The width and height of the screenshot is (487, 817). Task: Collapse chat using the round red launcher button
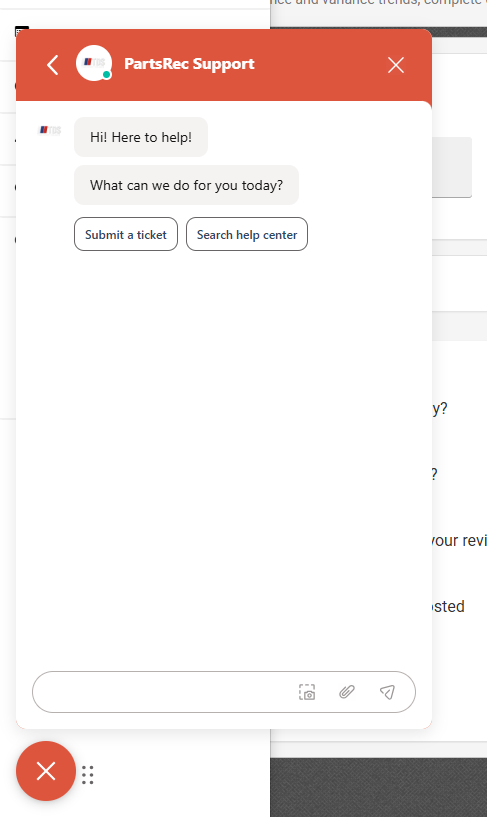(x=46, y=771)
